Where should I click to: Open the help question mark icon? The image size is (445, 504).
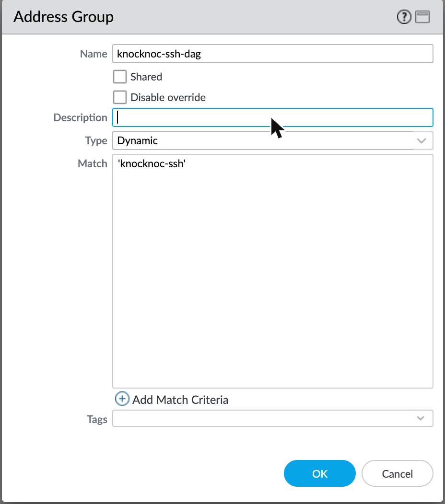coord(404,17)
